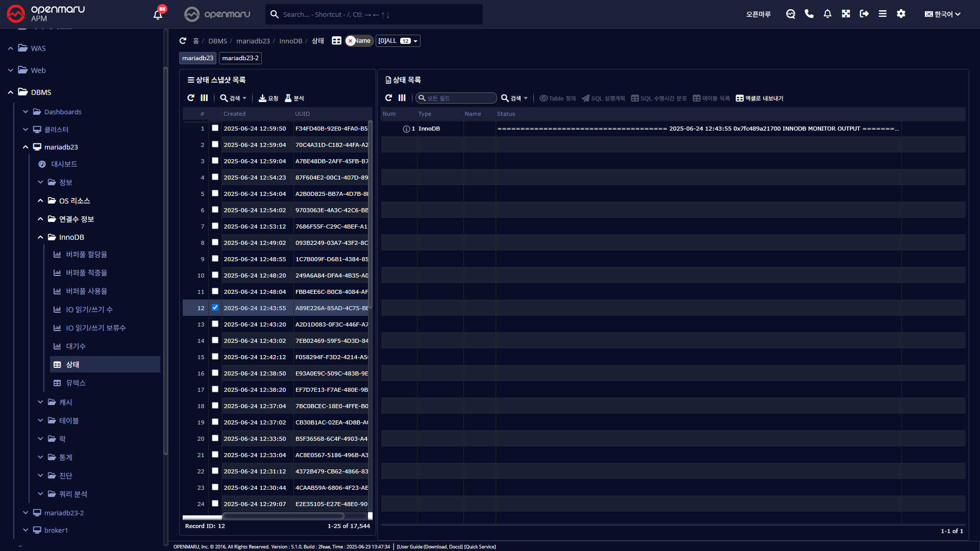Open status list 검색 dropdown
This screenshot has width=980, height=551.
(x=514, y=98)
